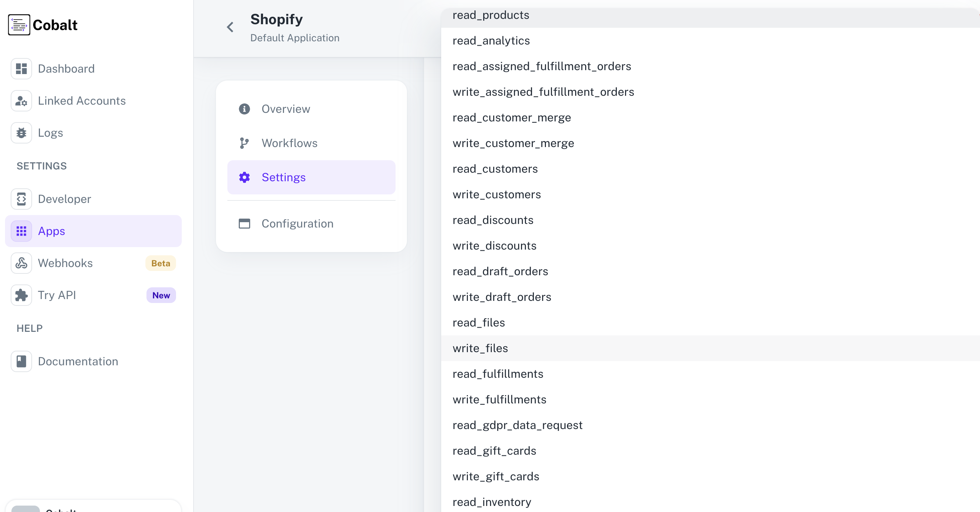
Task: Select the Workflows branch icon
Action: click(x=244, y=143)
